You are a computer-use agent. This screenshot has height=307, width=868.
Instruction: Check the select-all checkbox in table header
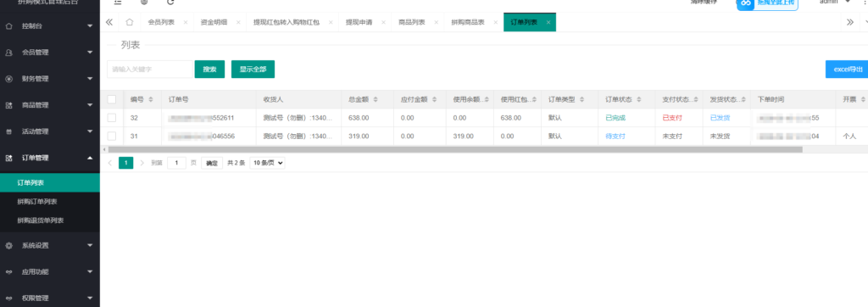point(112,100)
